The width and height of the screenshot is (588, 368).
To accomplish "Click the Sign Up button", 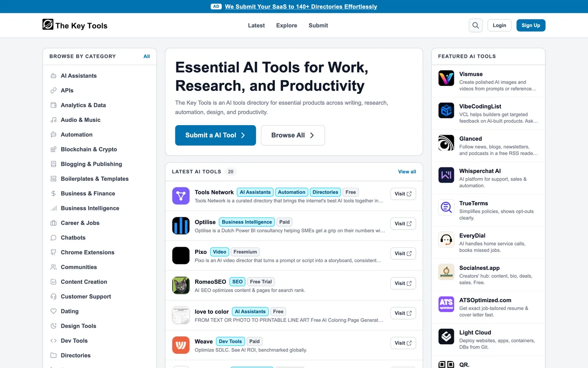I will coord(531,25).
